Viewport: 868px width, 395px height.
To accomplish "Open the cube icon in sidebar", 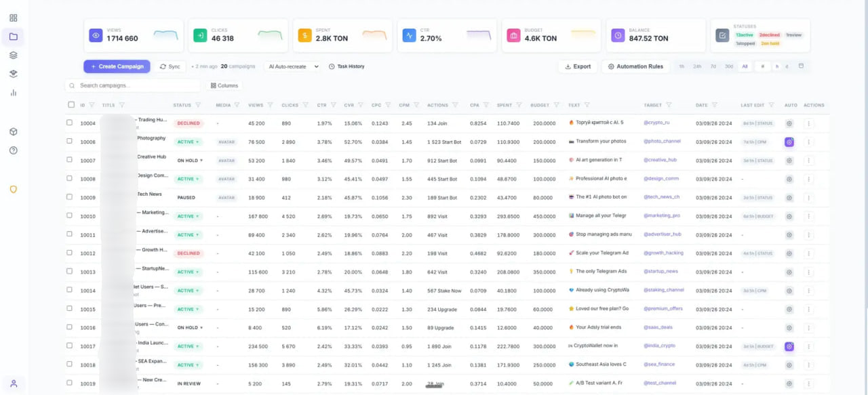I will click(x=14, y=131).
